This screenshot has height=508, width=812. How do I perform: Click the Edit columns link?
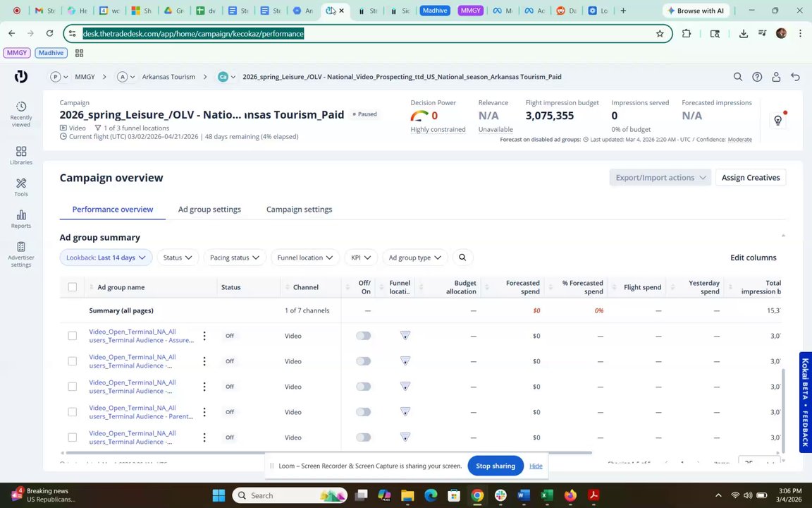coord(753,258)
